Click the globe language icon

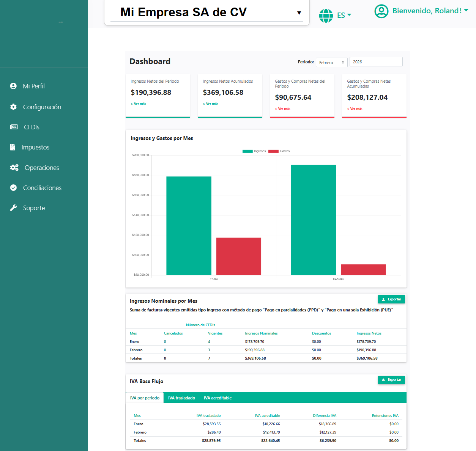click(x=326, y=15)
